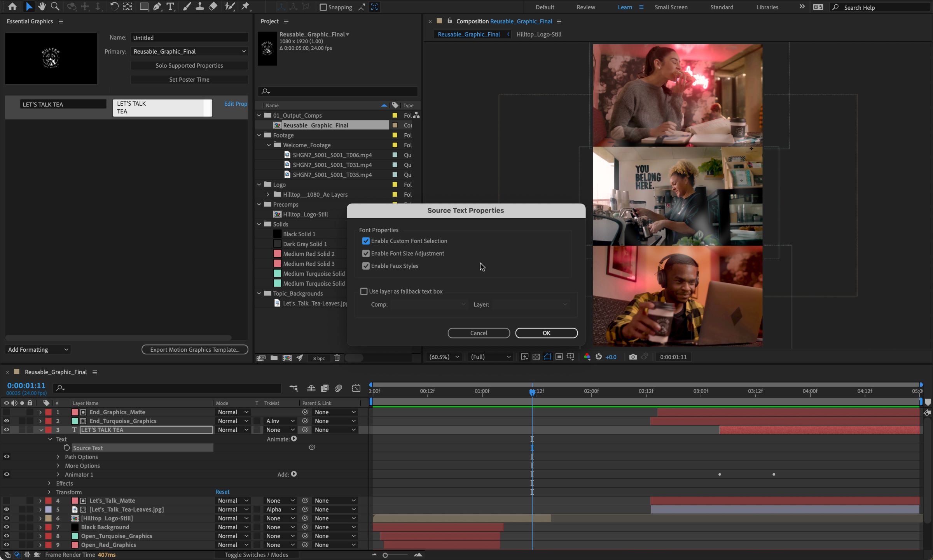Screen dimensions: 933x560
Task: Select the Pen tool in toolbar
Action: click(x=156, y=7)
